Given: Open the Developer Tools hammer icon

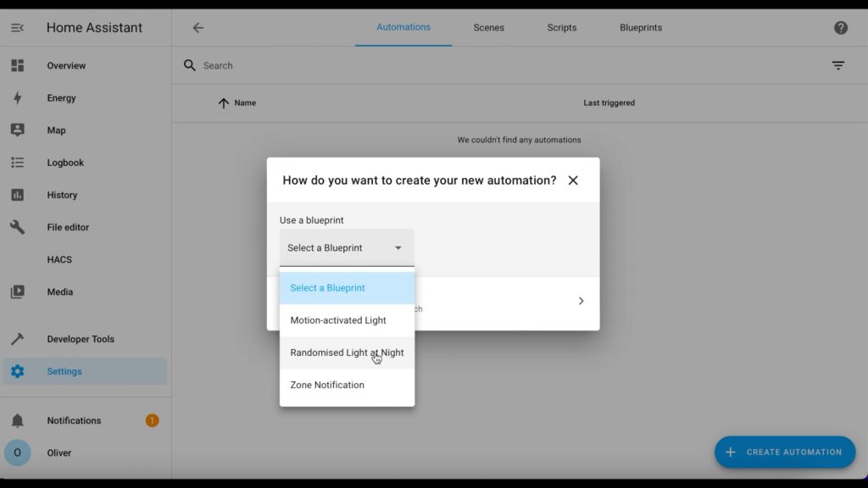Looking at the screenshot, I should tap(17, 339).
